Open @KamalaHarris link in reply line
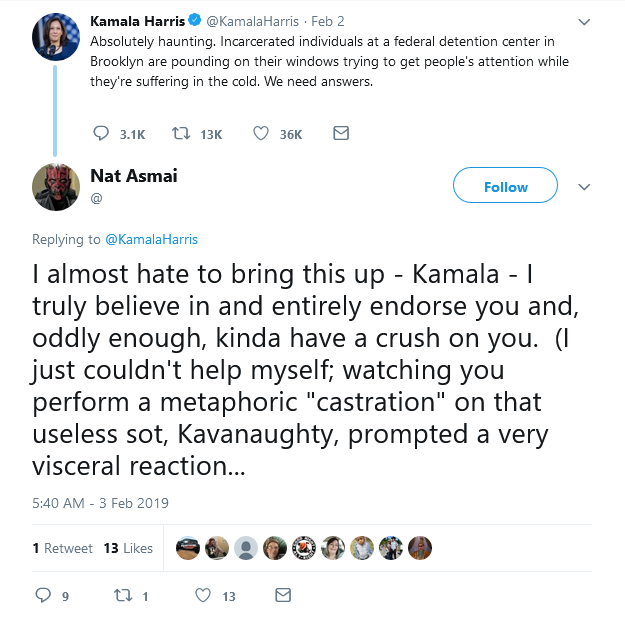Screen dimensions: 625x627 click(151, 240)
